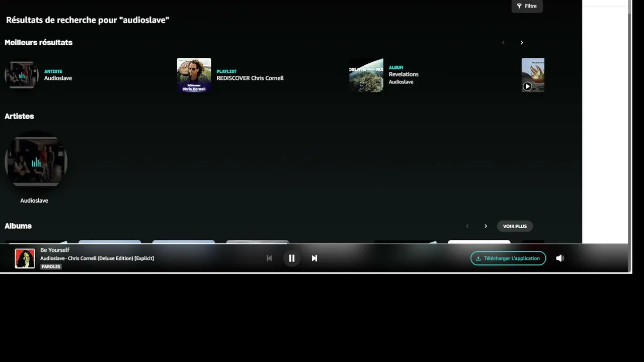
Task: Open the REDISCOVER Chris Cornell playlist cover
Action: pyautogui.click(x=194, y=75)
